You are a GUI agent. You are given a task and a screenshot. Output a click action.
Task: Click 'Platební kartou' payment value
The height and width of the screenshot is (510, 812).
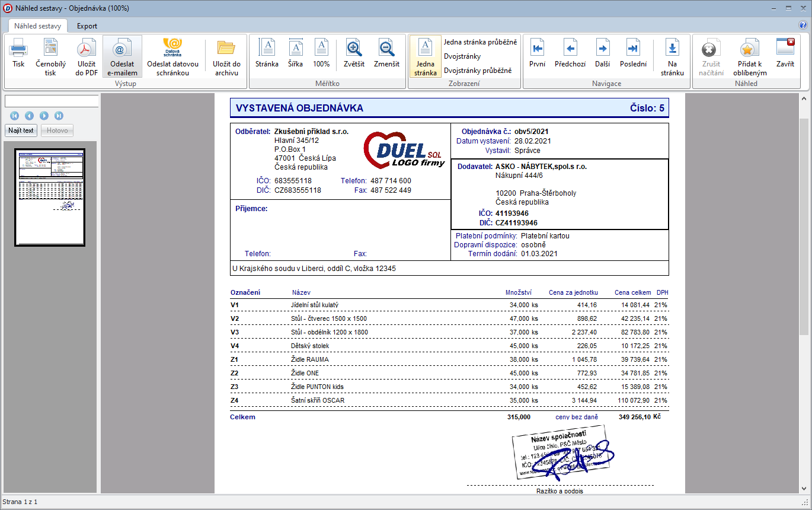545,236
